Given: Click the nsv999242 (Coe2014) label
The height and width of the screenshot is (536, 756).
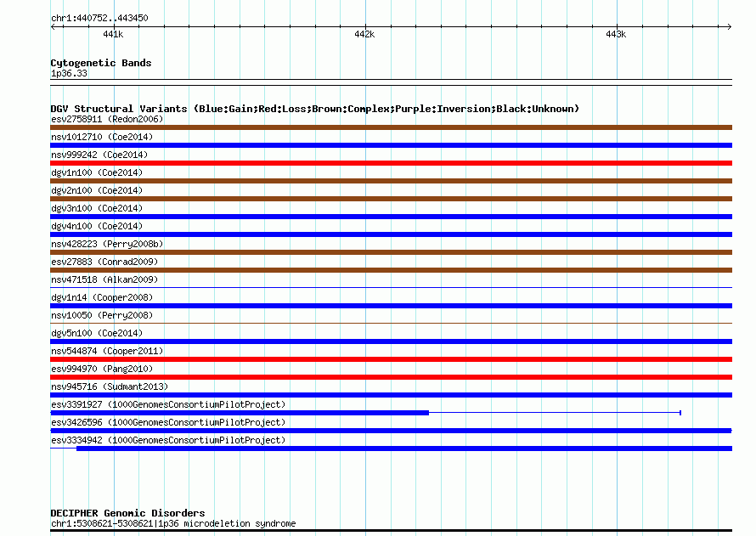Looking at the screenshot, I should click(99, 155).
